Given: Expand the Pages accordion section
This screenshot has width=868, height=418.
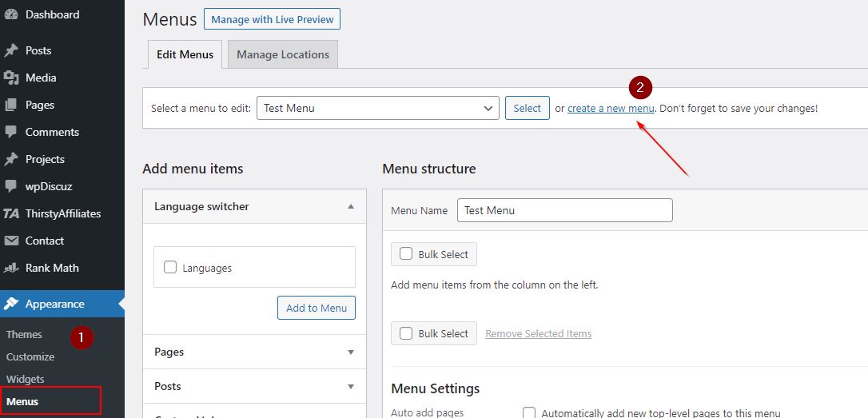Looking at the screenshot, I should [254, 352].
